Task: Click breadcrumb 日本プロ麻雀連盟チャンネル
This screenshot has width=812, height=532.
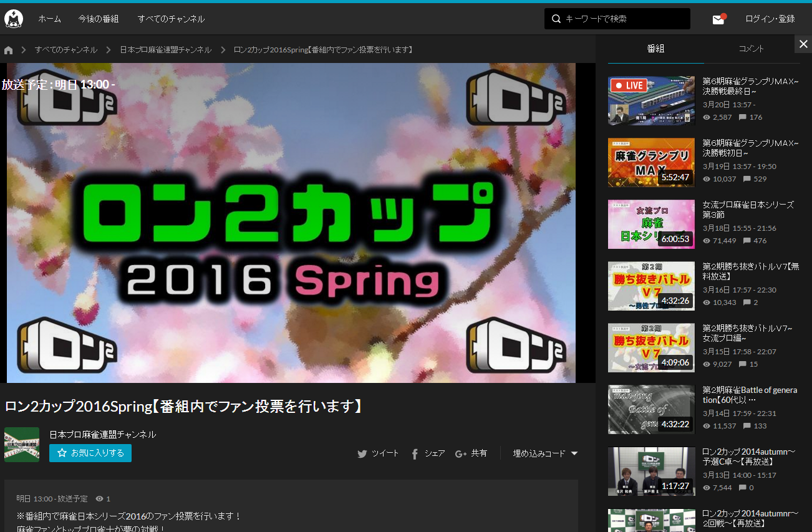Action: [x=166, y=50]
